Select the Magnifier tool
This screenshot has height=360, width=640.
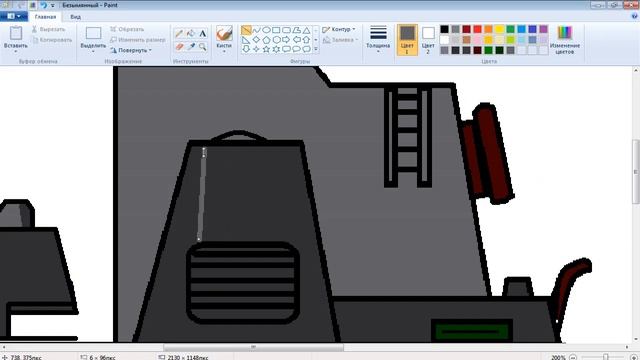tap(202, 47)
